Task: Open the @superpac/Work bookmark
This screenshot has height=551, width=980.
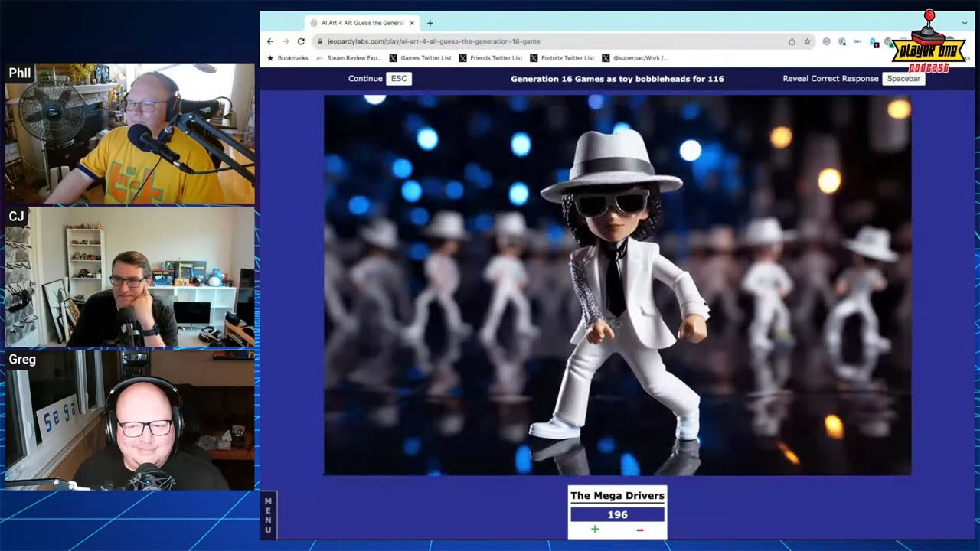Action: [x=635, y=58]
